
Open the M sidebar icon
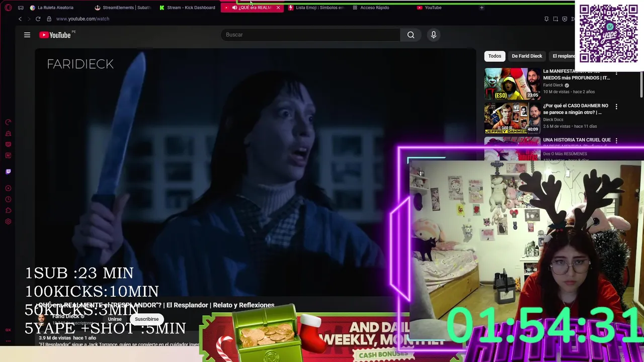8,155
